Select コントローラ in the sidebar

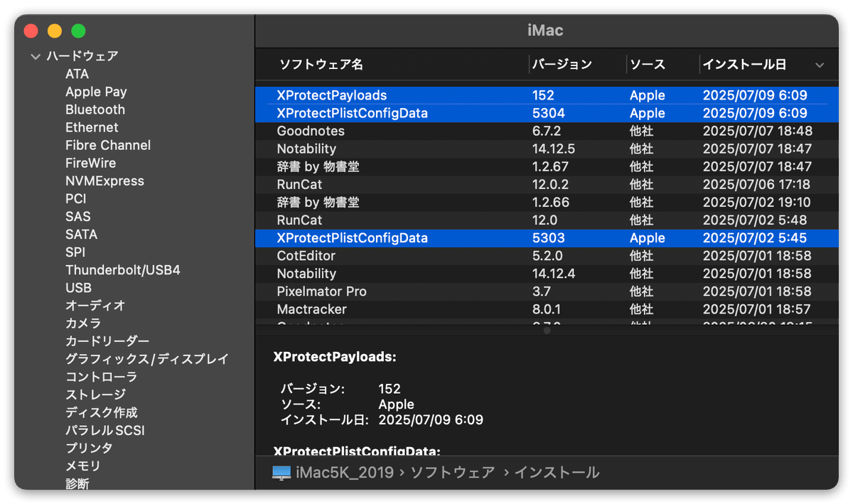(x=102, y=377)
